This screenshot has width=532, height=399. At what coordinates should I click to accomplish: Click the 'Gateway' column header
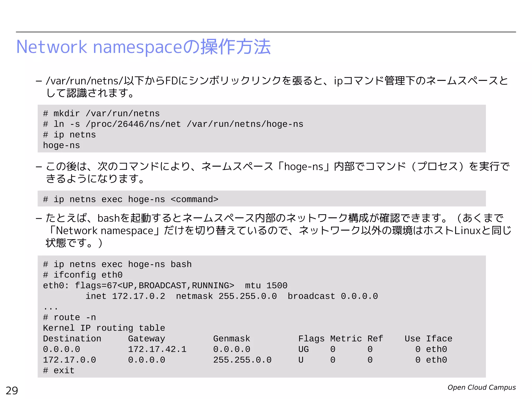pos(147,339)
